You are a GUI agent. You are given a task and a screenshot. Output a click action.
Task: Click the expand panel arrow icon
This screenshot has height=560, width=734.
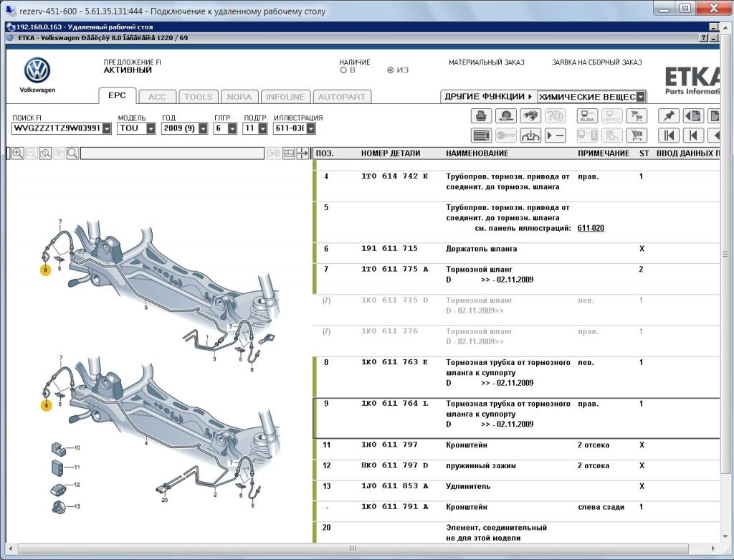tap(302, 153)
